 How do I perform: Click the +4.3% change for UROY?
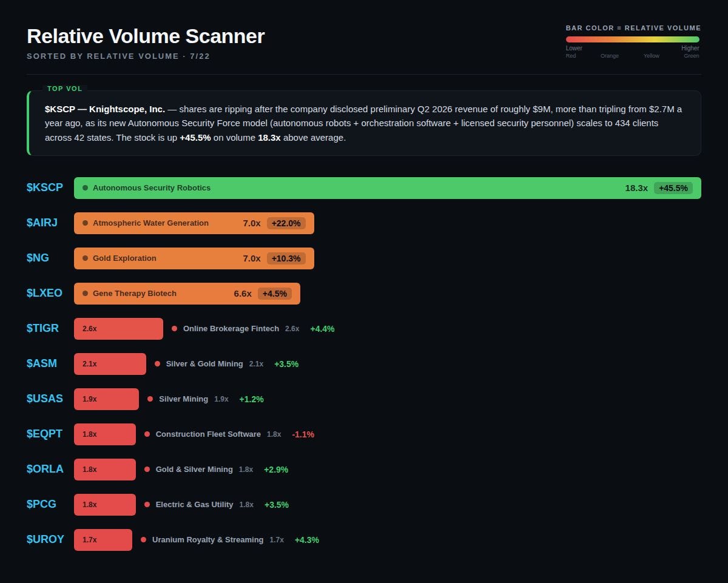click(307, 540)
